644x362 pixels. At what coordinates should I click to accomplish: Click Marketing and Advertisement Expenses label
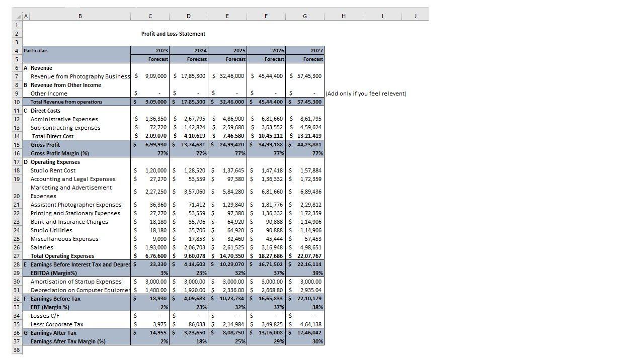point(71,192)
